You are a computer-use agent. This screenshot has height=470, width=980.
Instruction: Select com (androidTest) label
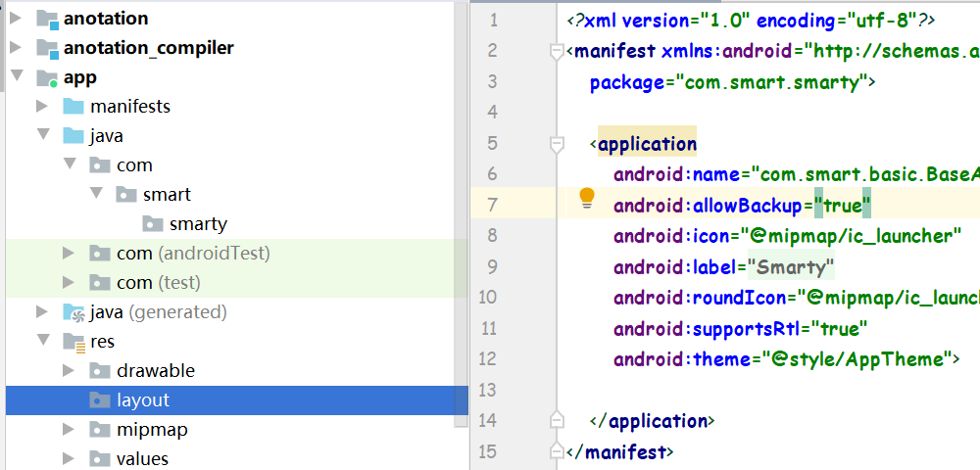coord(193,253)
